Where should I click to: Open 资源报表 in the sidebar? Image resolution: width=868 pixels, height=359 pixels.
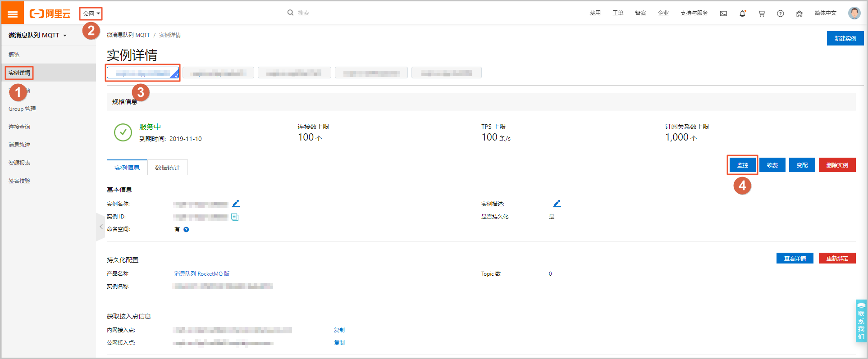point(19,163)
